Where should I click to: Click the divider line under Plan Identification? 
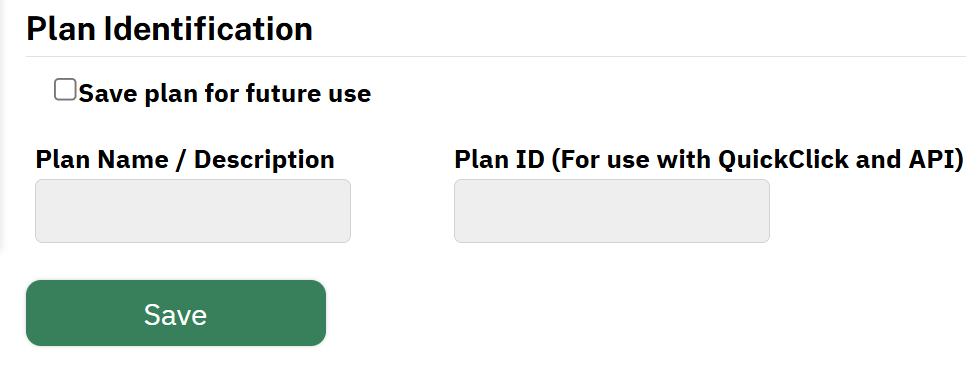pos(496,57)
